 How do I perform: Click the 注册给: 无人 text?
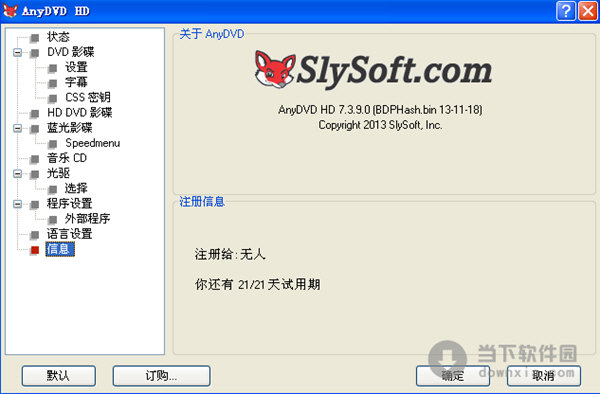tap(230, 254)
